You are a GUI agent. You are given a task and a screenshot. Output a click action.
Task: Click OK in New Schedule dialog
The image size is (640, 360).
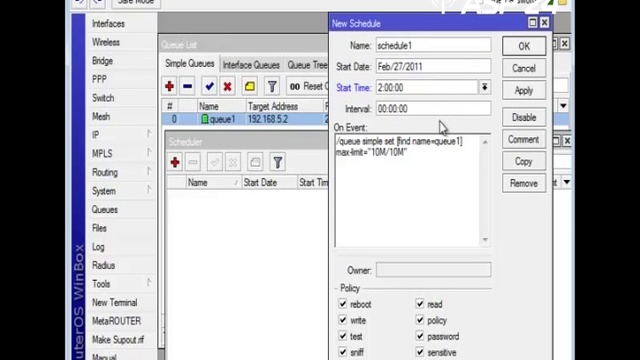(524, 46)
